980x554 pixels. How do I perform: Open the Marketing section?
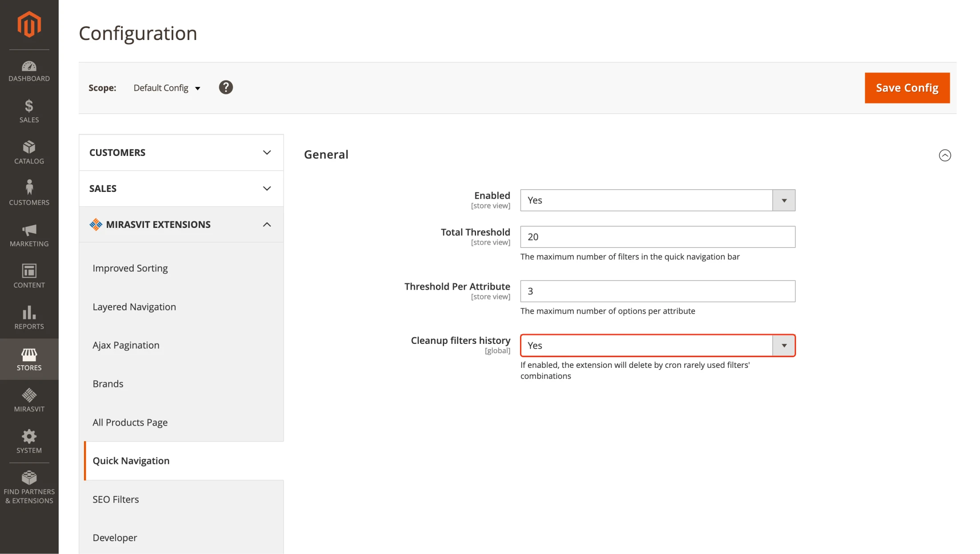coord(28,235)
